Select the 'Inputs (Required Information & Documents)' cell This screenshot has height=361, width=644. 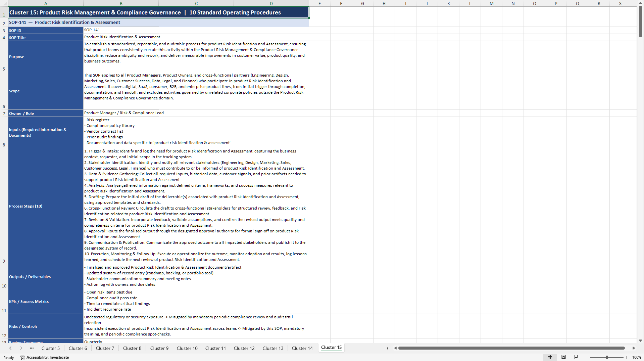[46, 133]
